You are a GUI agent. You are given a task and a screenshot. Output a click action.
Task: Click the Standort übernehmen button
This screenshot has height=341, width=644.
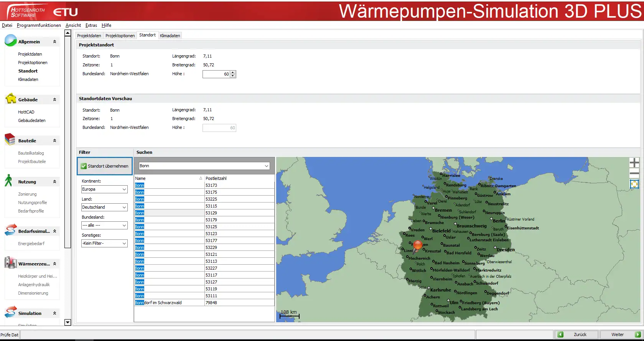pyautogui.click(x=105, y=166)
